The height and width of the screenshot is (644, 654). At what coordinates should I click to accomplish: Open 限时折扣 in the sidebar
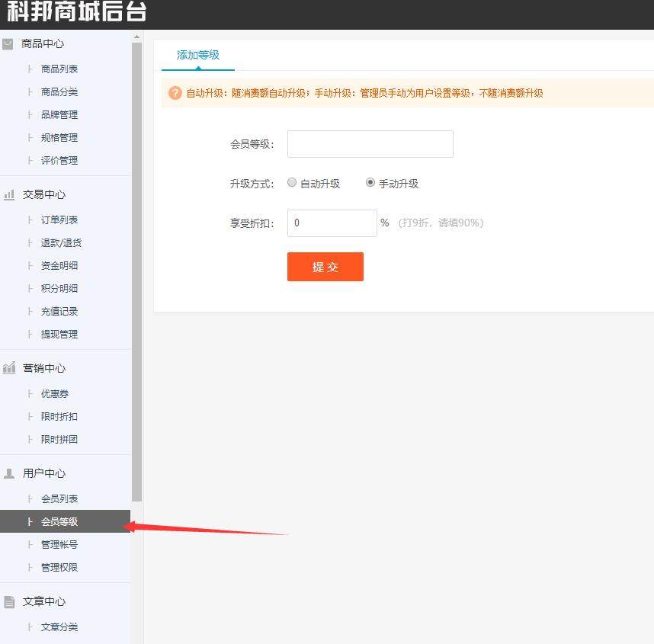(x=59, y=417)
